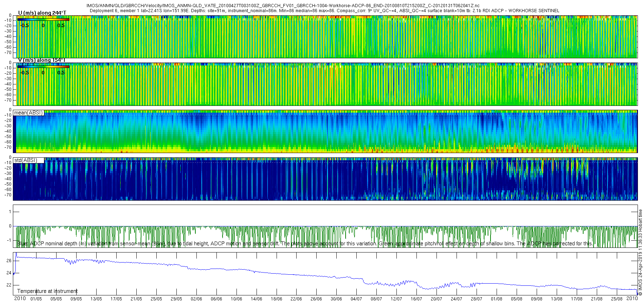Click the blue ADCP nominal depth caption text
Image resolution: width=644 pixels, height=304 pixels.
304,244
